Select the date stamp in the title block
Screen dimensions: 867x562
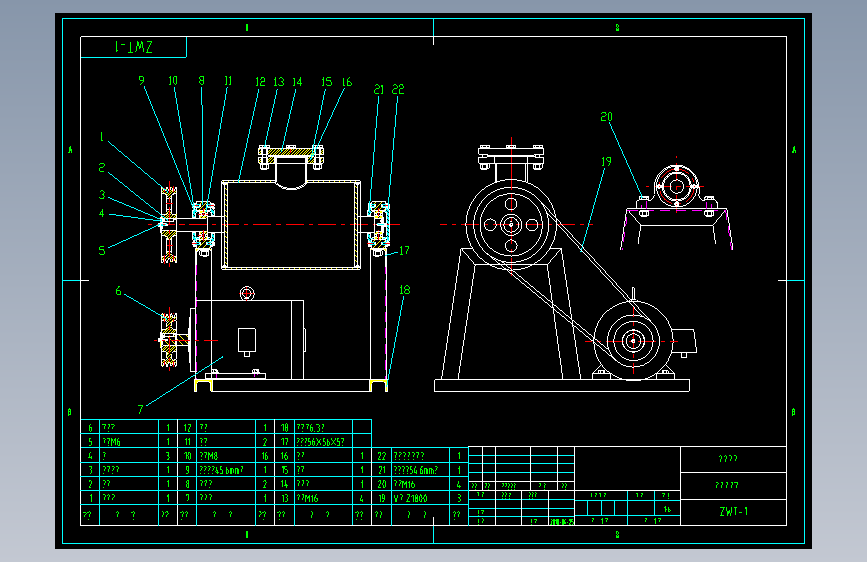pyautogui.click(x=562, y=522)
